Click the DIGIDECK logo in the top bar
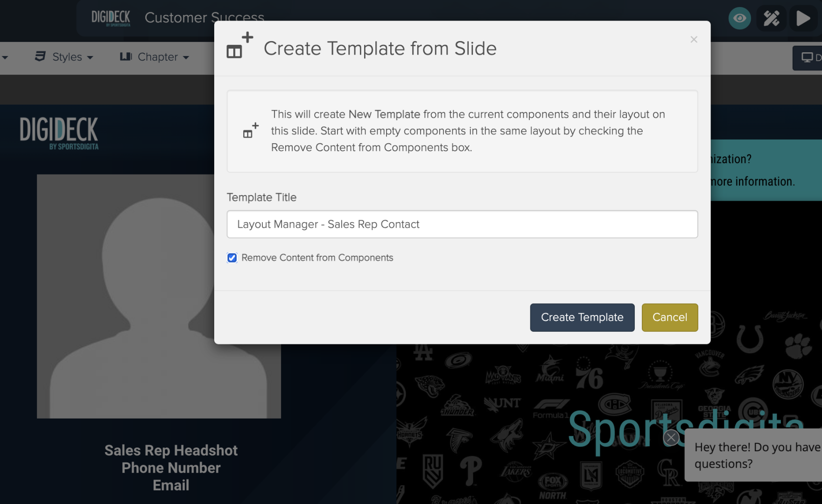822x504 pixels. click(x=111, y=18)
